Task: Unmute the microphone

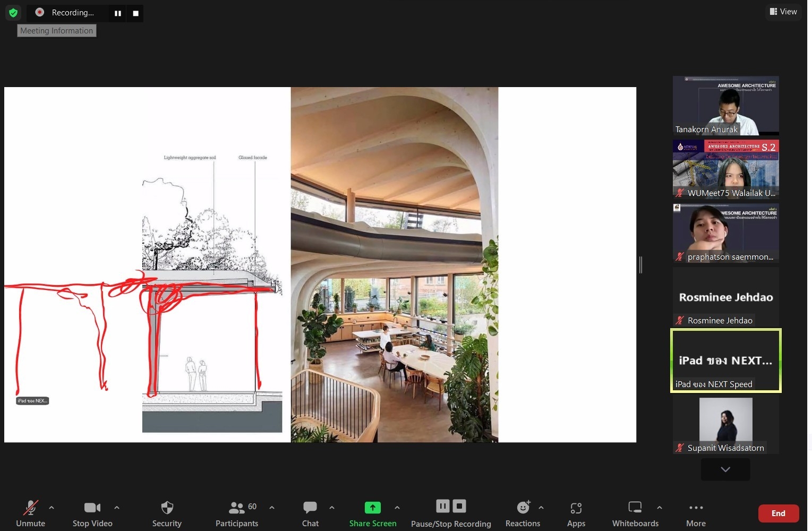Action: click(x=30, y=508)
